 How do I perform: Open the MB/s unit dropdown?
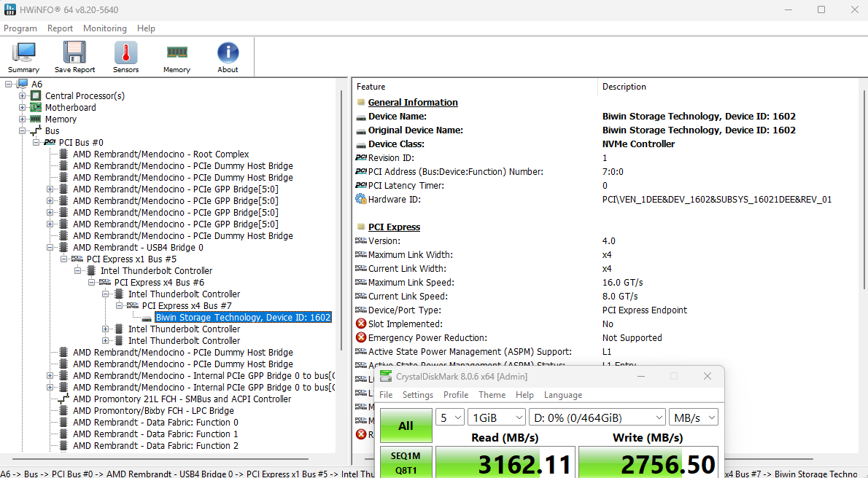694,418
